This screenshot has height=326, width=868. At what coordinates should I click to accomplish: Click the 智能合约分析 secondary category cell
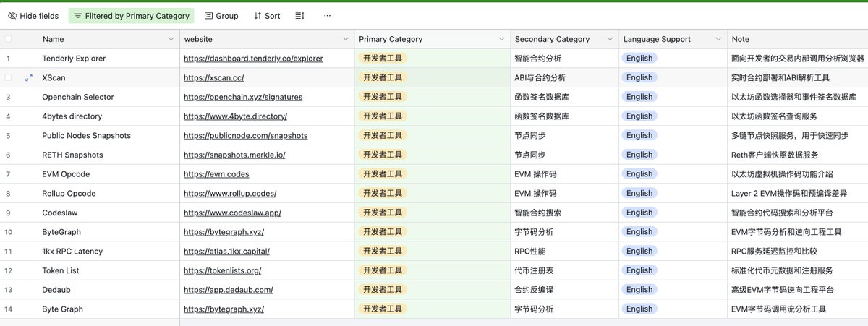pyautogui.click(x=564, y=58)
